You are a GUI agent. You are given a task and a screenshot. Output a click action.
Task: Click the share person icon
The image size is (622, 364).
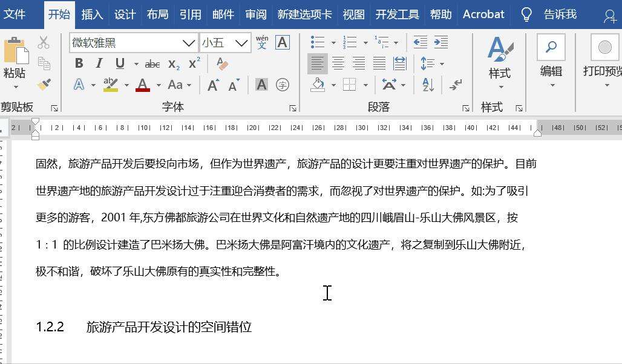610,16
